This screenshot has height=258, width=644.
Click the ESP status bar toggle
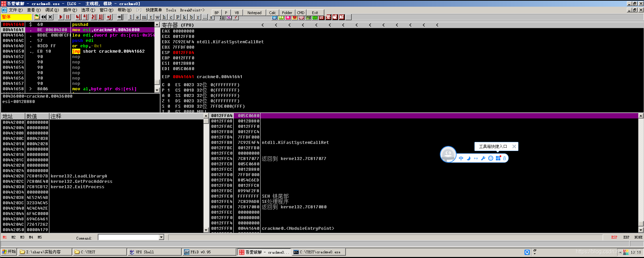(614, 237)
